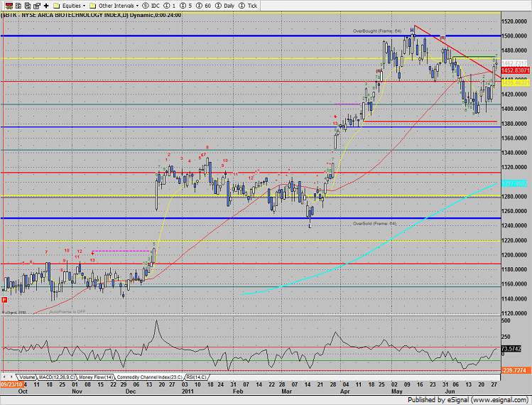Click the small red flag icon at left edge

(4, 300)
